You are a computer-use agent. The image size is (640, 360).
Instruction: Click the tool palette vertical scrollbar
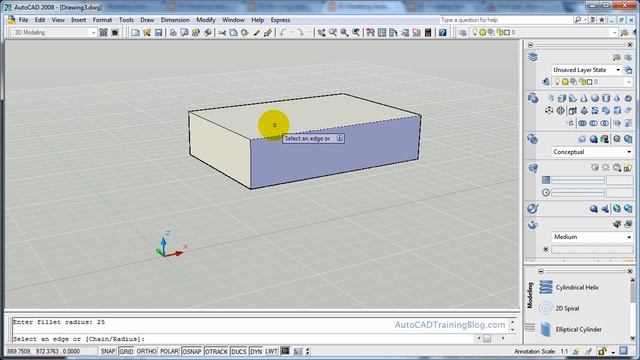click(x=633, y=309)
